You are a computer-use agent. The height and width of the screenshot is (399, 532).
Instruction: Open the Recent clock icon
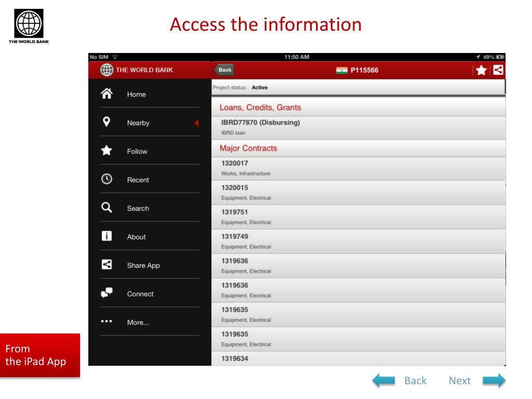(107, 179)
